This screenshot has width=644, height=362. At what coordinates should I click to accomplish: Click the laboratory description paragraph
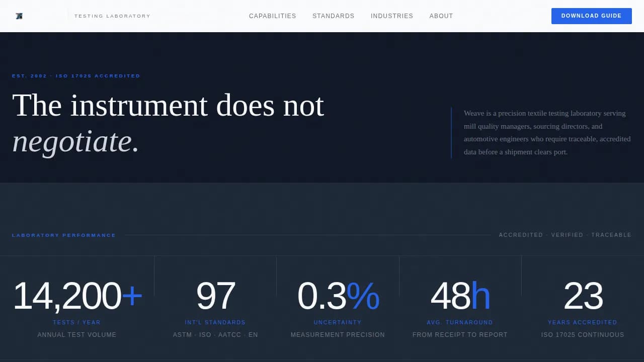(x=547, y=132)
